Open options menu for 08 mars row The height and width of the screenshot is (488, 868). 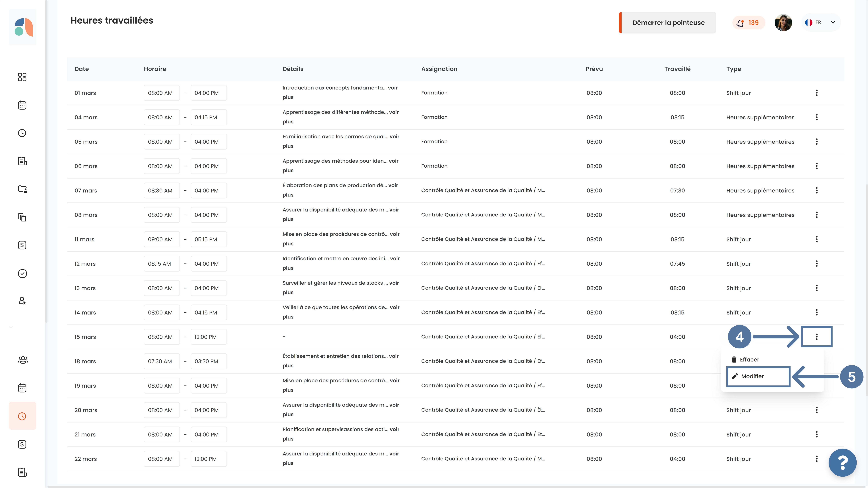pos(816,215)
